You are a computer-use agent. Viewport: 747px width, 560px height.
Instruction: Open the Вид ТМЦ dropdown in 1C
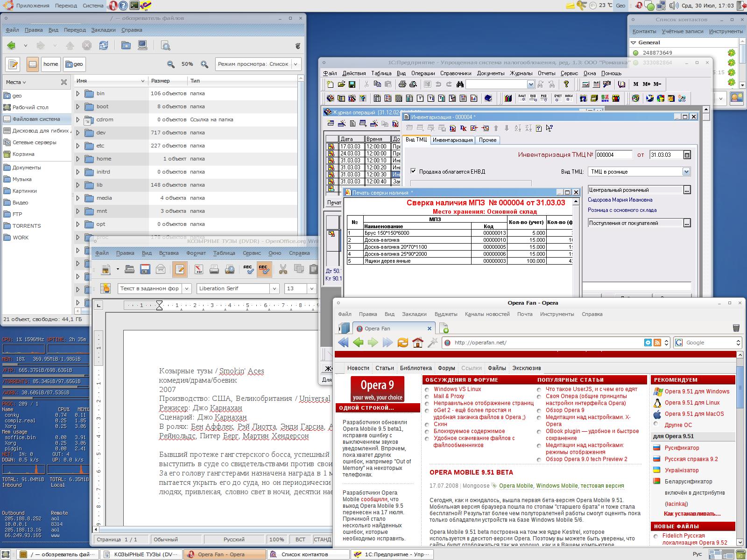point(686,172)
